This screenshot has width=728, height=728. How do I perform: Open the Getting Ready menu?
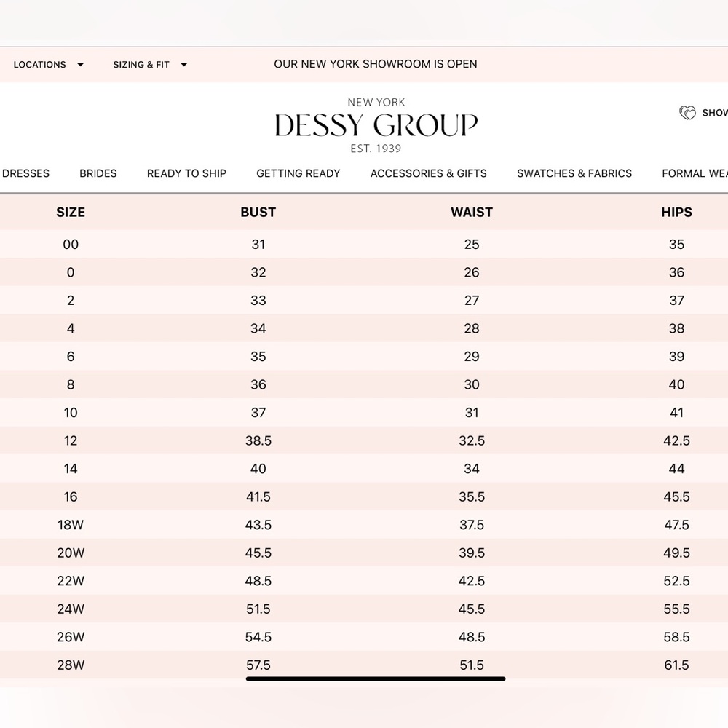coord(298,173)
